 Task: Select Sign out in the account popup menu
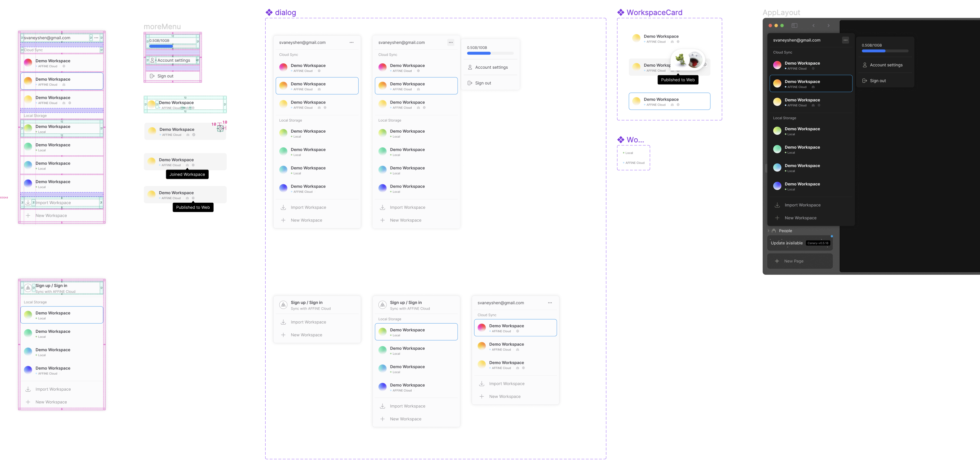click(x=483, y=83)
